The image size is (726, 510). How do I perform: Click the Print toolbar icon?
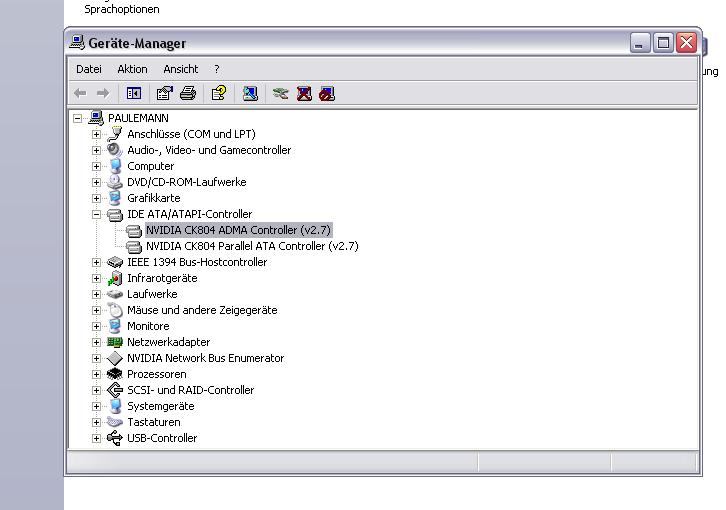(188, 94)
